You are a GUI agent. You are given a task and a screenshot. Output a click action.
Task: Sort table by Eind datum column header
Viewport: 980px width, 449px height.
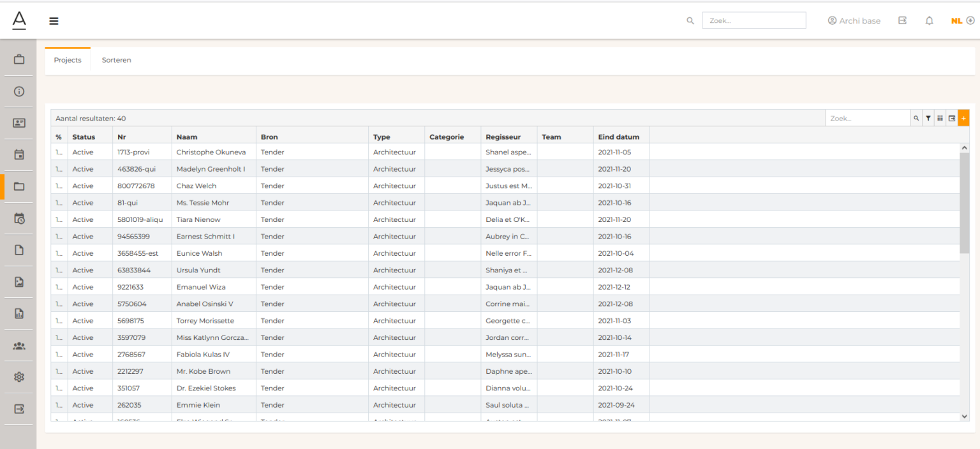tap(618, 136)
